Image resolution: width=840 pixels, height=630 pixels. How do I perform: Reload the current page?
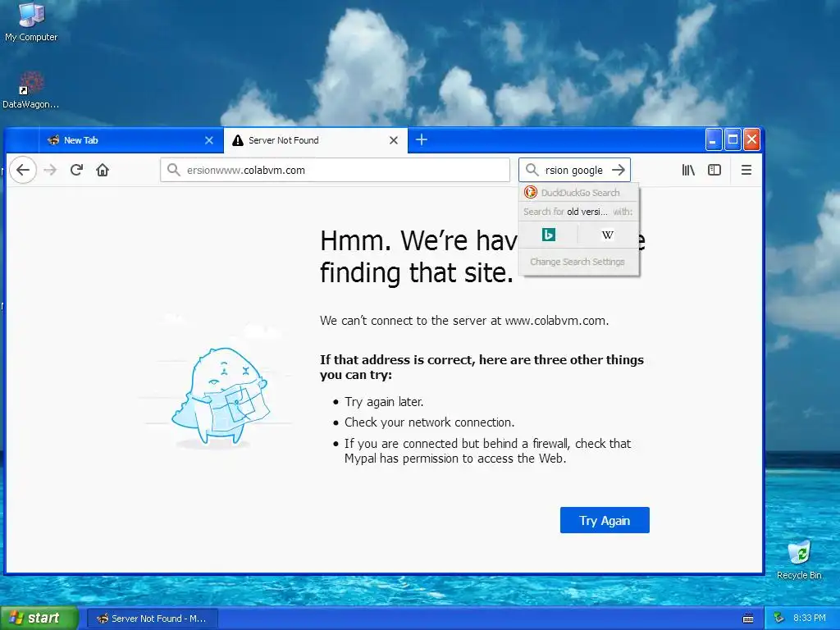[76, 171]
